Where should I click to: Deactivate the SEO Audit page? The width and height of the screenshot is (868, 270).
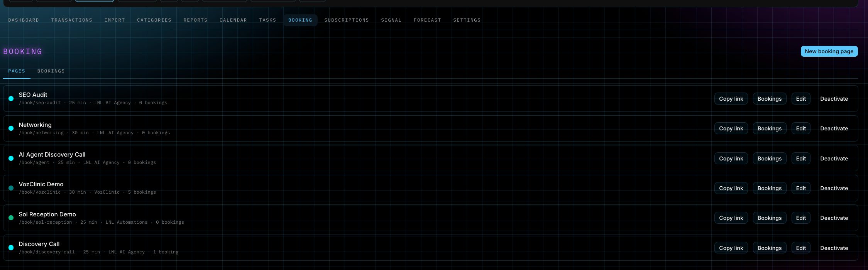(x=834, y=99)
